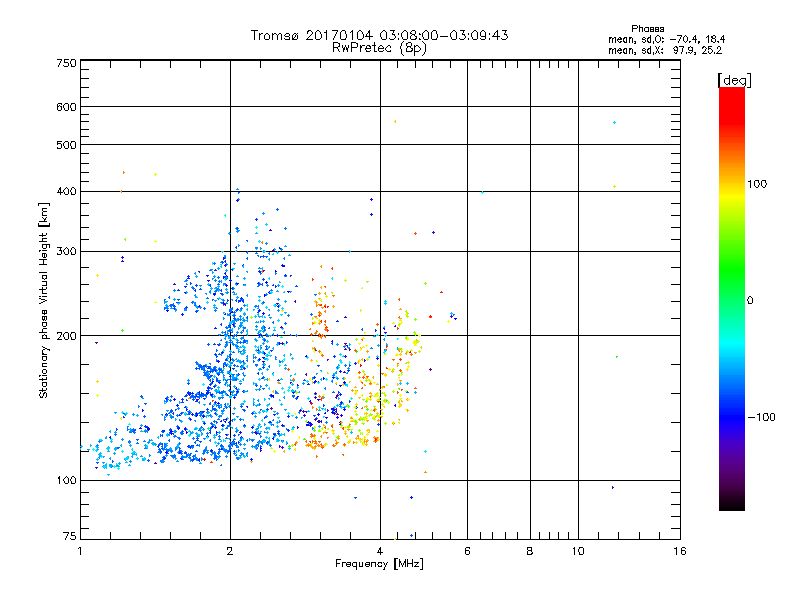
Task: Click the x-axis tick label '16'
Action: pos(680,551)
